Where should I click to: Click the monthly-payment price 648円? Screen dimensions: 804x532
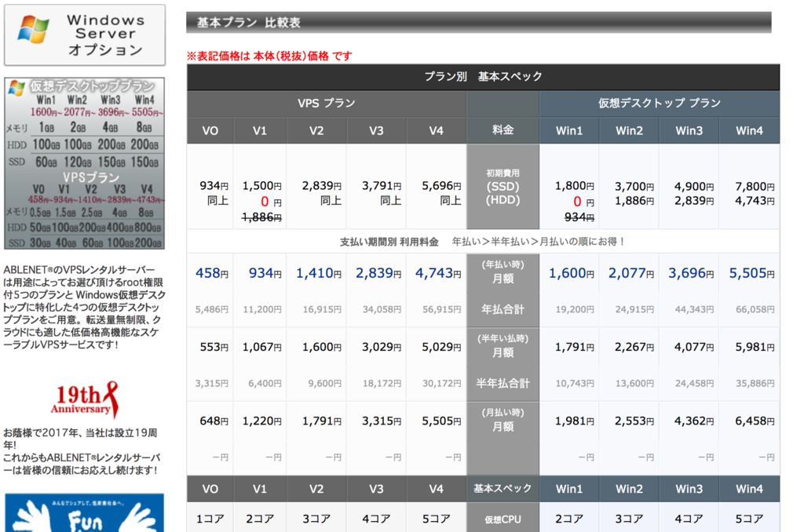click(x=214, y=421)
